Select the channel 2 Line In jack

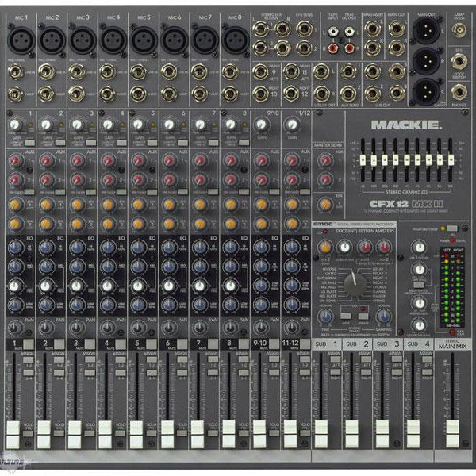point(46,72)
